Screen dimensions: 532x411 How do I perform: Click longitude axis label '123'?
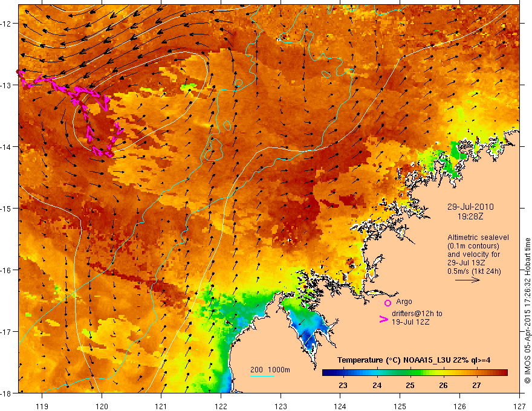click(281, 406)
